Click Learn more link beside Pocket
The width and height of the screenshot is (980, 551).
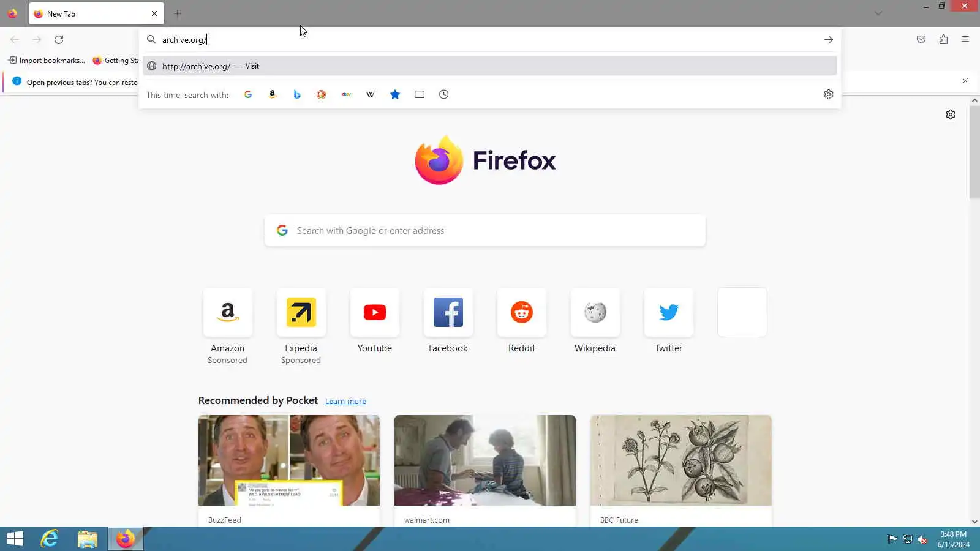pyautogui.click(x=345, y=402)
